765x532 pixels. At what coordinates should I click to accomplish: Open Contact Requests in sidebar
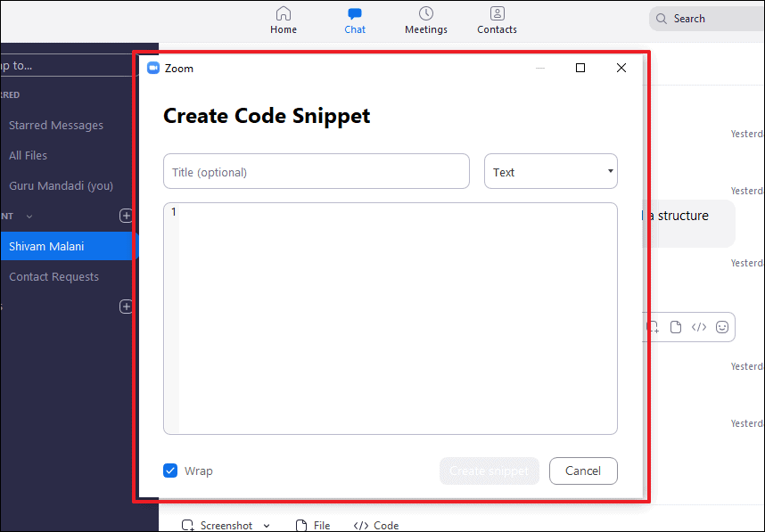coord(53,276)
